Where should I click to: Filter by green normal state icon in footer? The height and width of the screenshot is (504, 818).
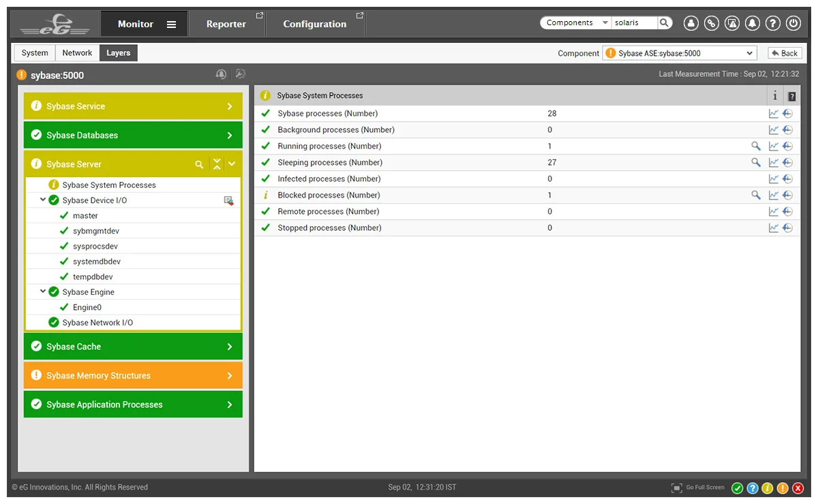[738, 488]
